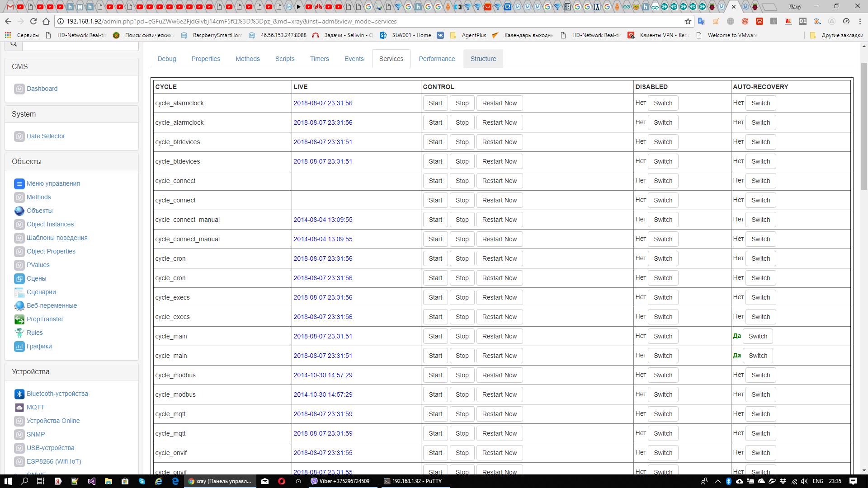Click the page vertical scrollbar
Image resolution: width=868 pixels, height=488 pixels.
pyautogui.click(x=864, y=127)
